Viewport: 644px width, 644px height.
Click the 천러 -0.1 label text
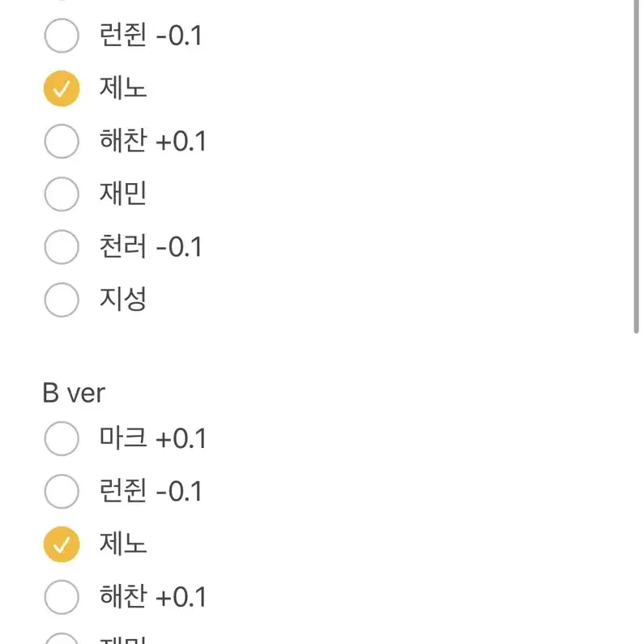[151, 246]
